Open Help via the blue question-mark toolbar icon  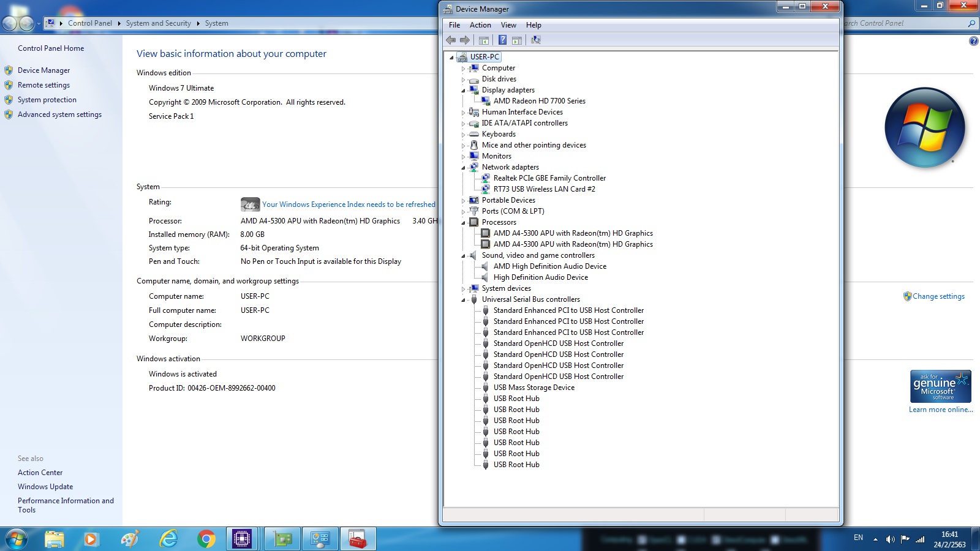(502, 40)
